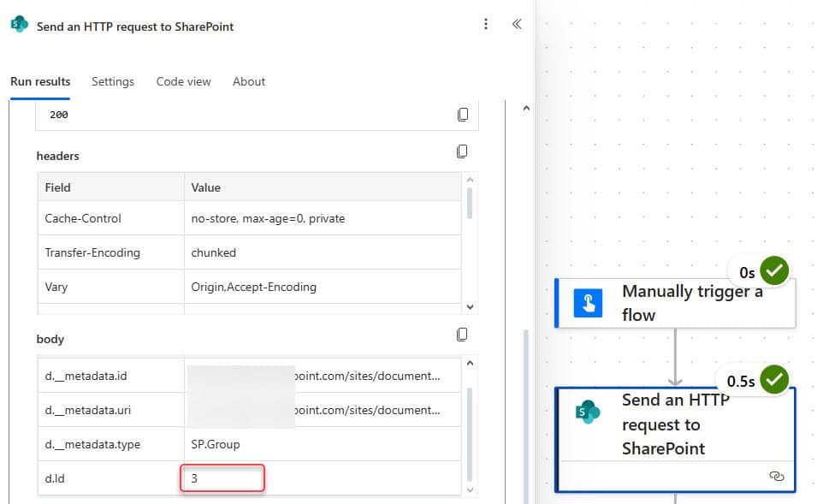Collapse the details panel with double chevron

(x=517, y=24)
